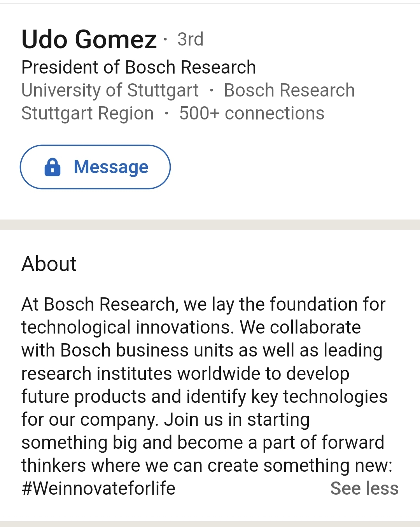The width and height of the screenshot is (420, 527).
Task: Collapse the About text via See less
Action: click(364, 488)
